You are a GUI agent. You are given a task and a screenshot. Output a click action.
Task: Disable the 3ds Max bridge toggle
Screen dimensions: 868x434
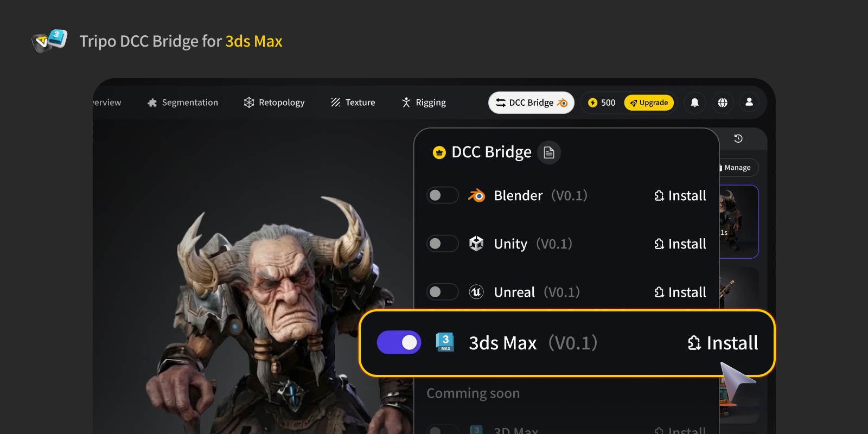click(x=399, y=342)
